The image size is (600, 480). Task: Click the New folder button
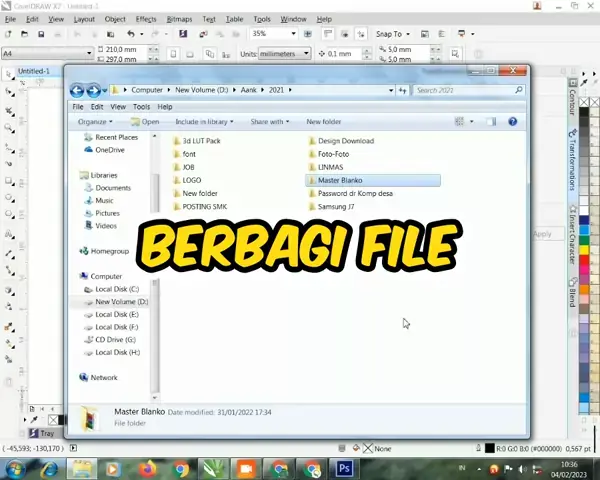(x=323, y=122)
